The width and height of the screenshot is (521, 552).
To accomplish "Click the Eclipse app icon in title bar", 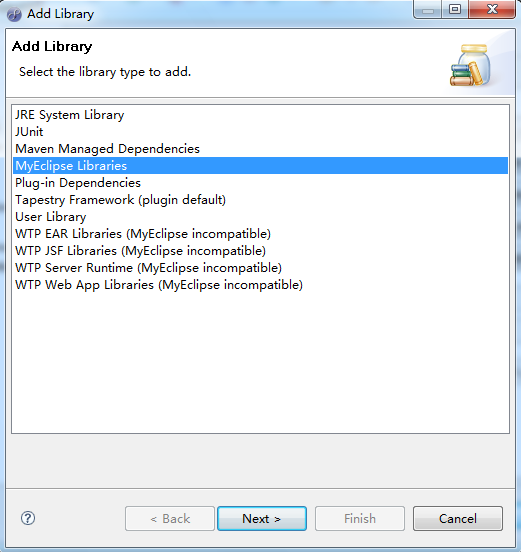I will pos(14,14).
